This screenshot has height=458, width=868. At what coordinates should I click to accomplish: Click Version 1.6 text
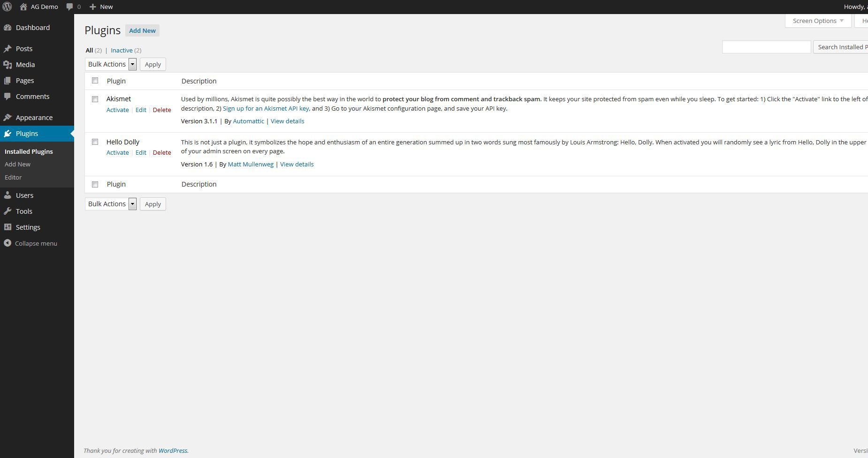(x=197, y=164)
